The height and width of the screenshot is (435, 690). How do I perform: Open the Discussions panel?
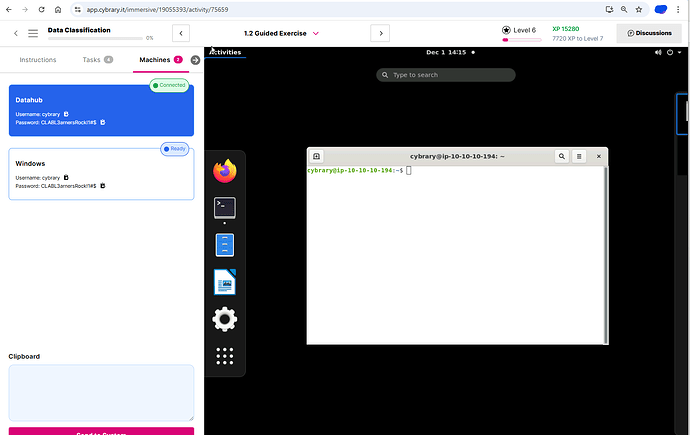[x=649, y=33]
